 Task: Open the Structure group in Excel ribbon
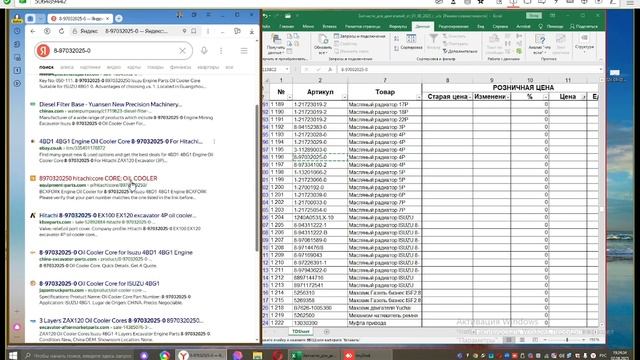click(584, 43)
